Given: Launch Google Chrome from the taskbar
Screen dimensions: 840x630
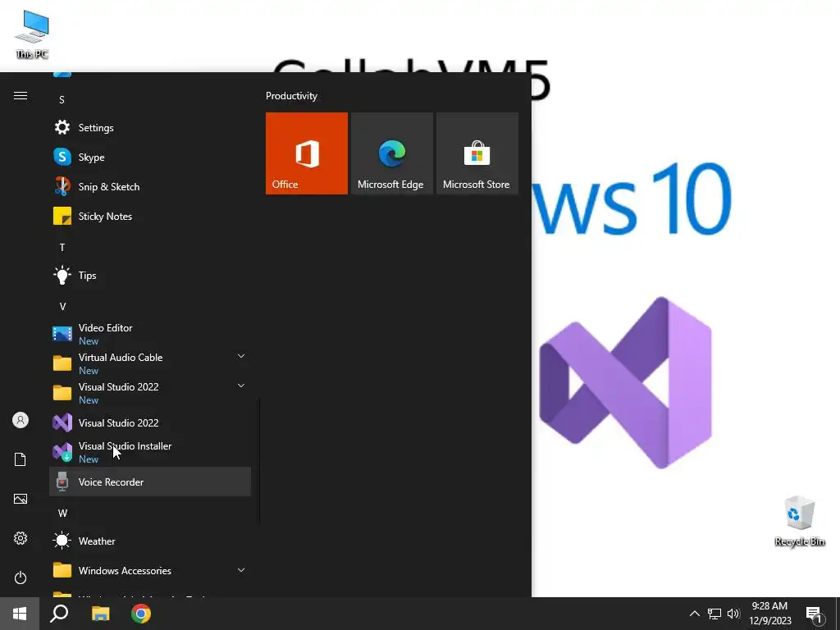Looking at the screenshot, I should [141, 614].
